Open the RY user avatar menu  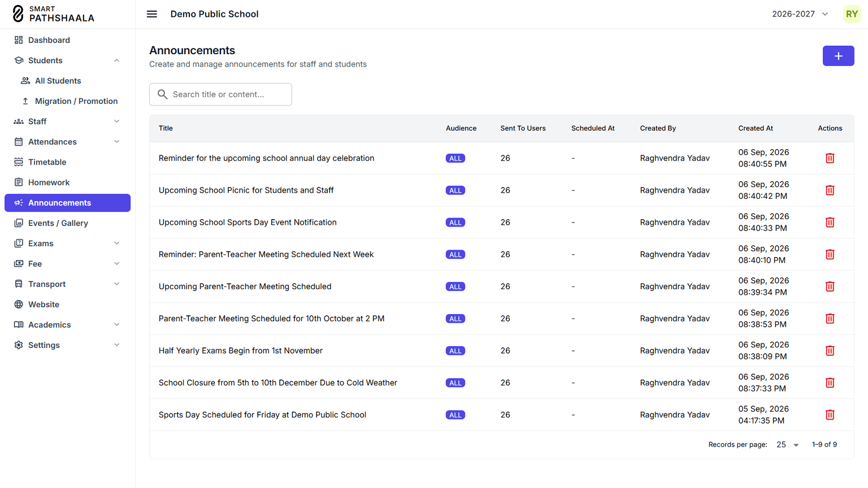(852, 14)
